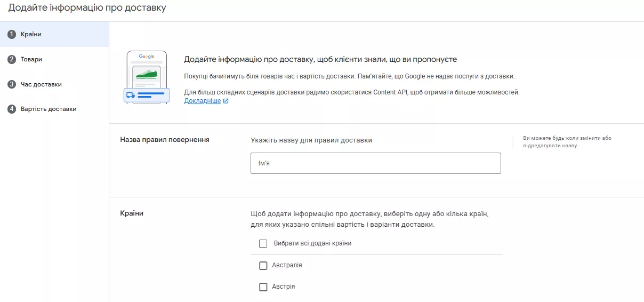Open the Докладніше link
This screenshot has width=644, height=302.
tap(202, 101)
